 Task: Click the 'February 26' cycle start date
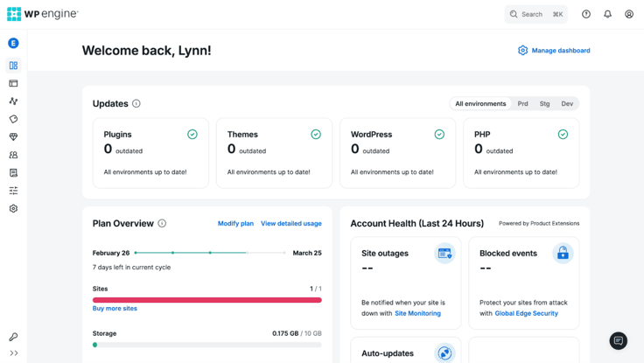pyautogui.click(x=111, y=253)
